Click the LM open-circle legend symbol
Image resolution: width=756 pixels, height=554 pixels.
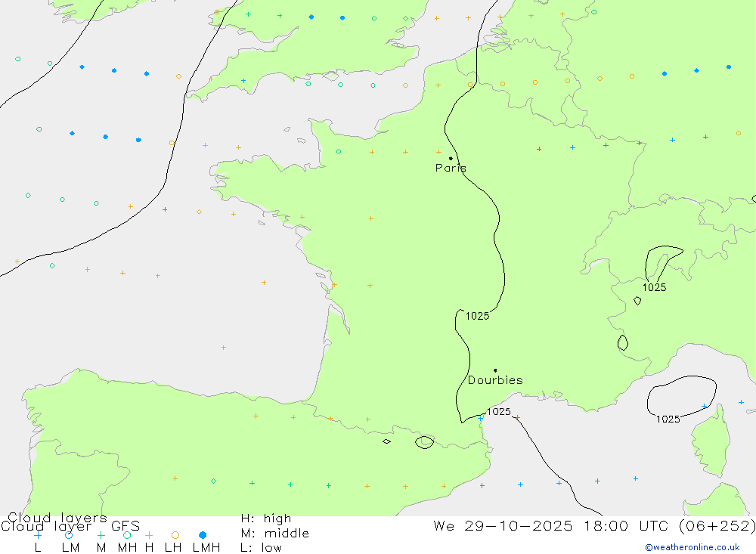tap(69, 535)
